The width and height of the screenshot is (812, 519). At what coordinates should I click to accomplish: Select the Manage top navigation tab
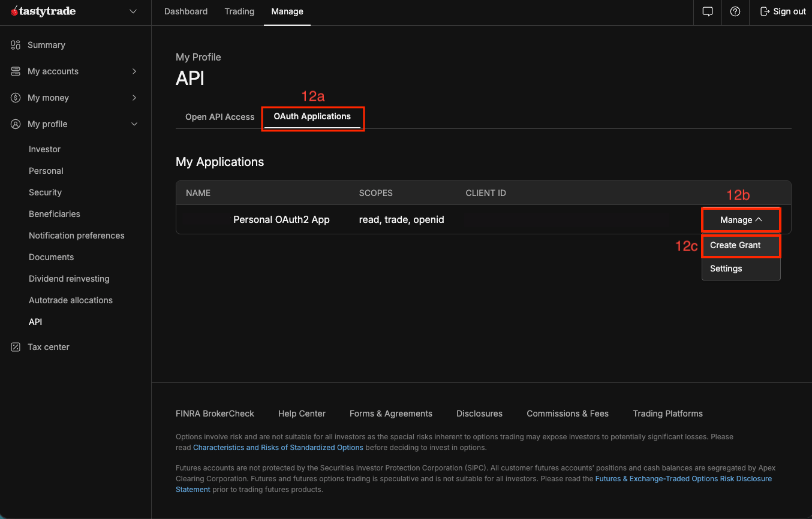(287, 11)
